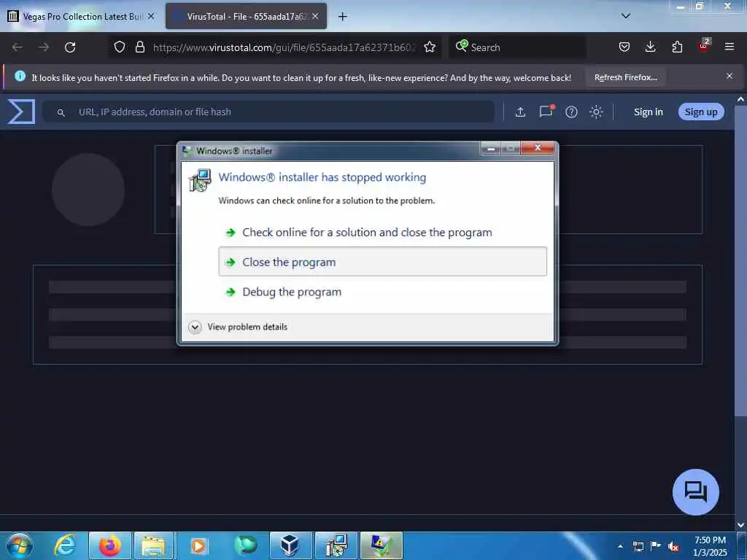747x560 pixels.
Task: Click the info icon in notification bar
Action: pyautogui.click(x=20, y=76)
